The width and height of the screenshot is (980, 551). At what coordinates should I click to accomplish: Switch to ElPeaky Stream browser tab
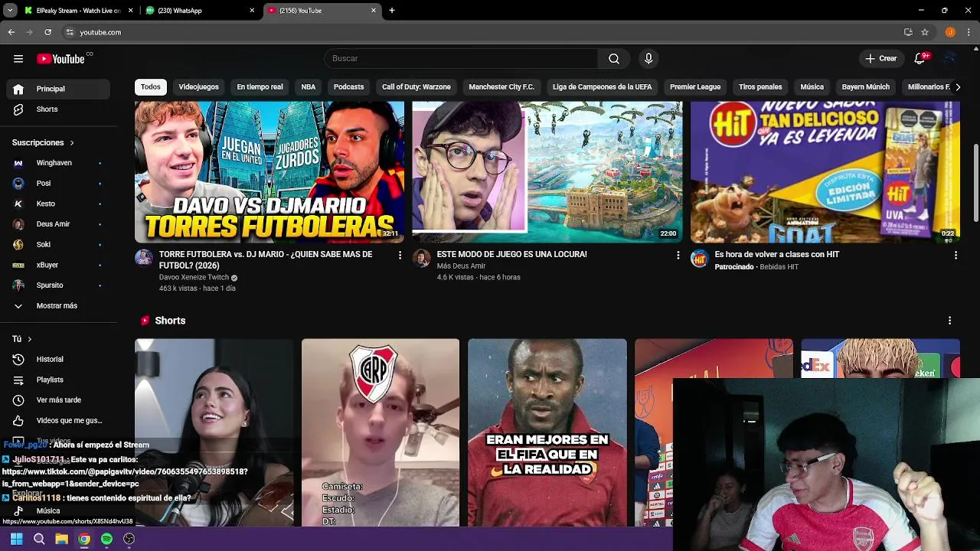pos(77,11)
